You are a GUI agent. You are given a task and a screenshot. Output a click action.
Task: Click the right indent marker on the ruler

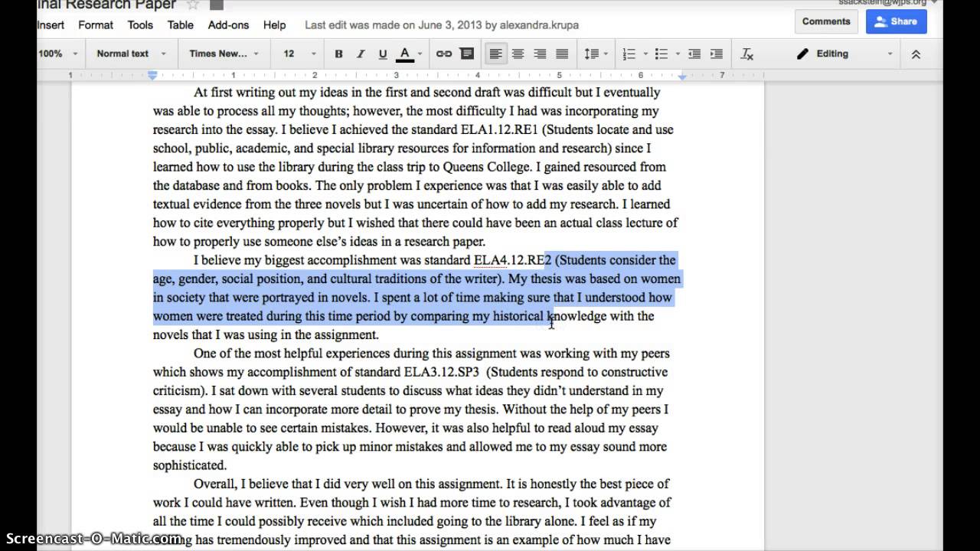(x=682, y=76)
